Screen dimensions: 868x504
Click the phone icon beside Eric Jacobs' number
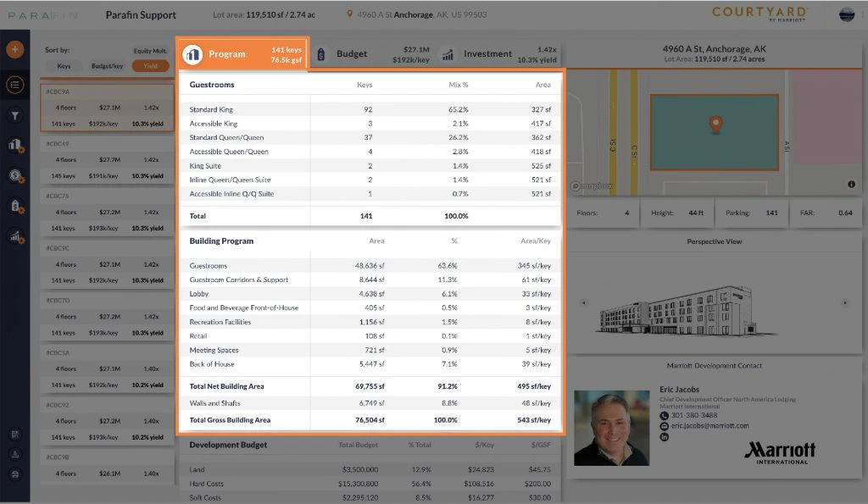point(664,415)
